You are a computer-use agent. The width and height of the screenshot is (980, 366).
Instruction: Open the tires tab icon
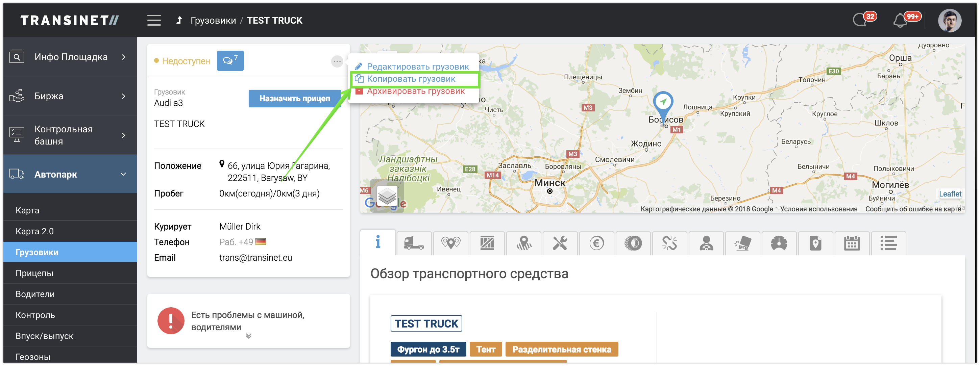click(x=633, y=243)
